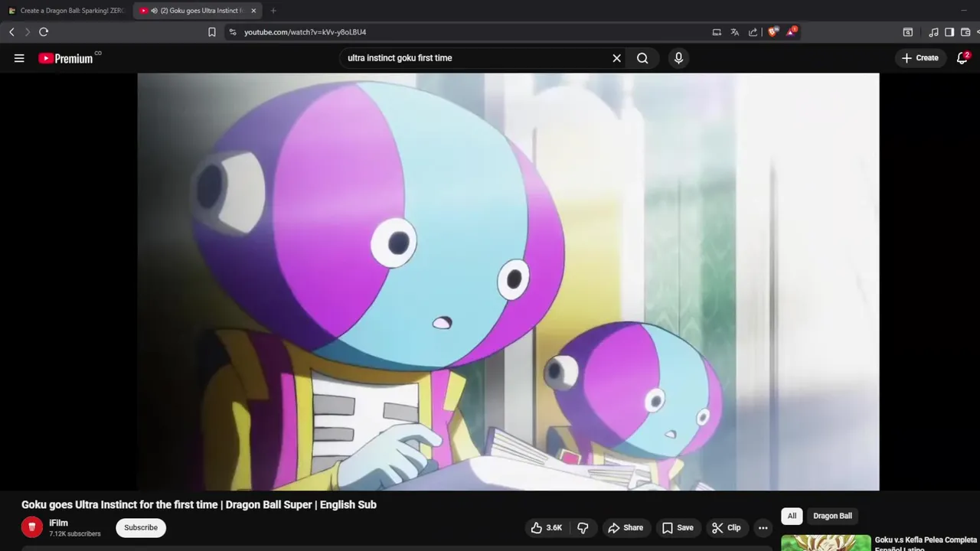Install app via screen-plus icon
The image size is (980, 551).
[717, 32]
